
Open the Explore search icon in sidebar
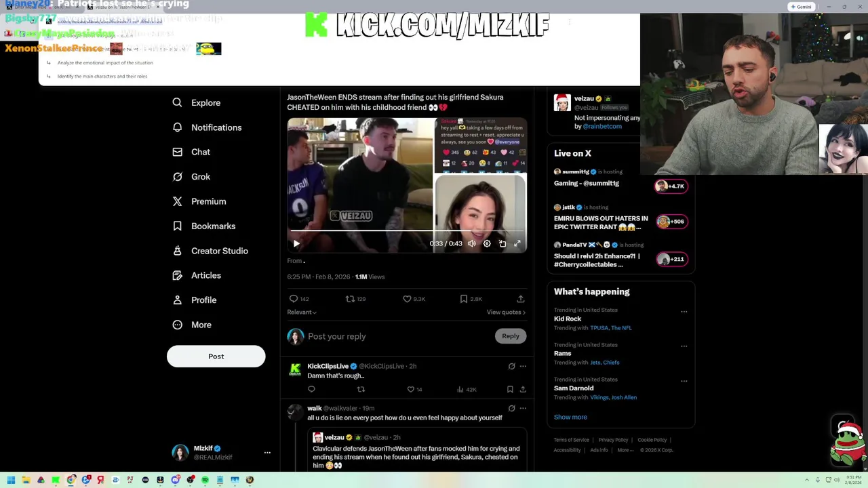click(177, 102)
